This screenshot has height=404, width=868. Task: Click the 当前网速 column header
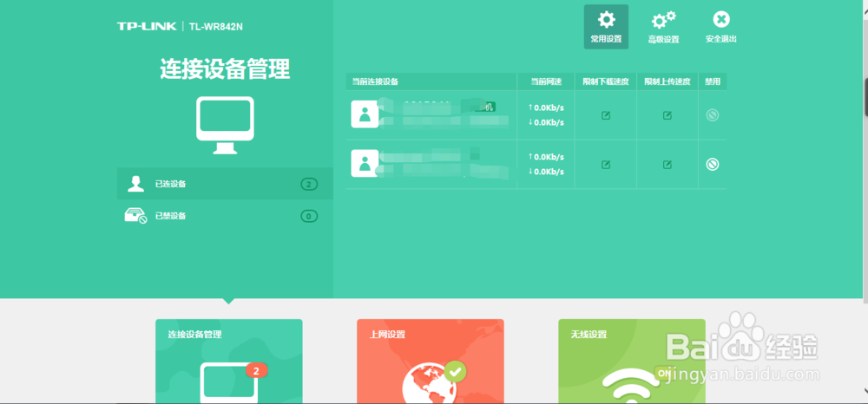coord(546,81)
